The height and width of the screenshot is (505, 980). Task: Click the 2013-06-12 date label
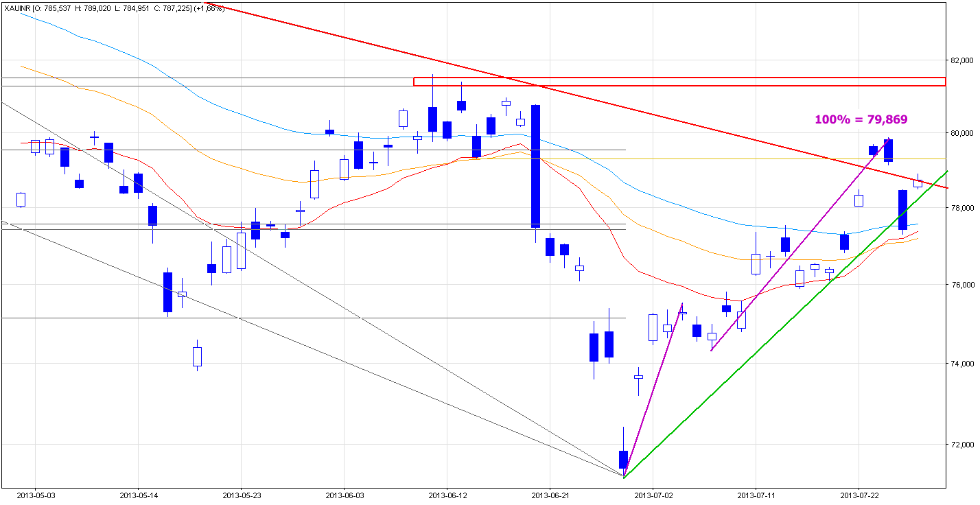[x=447, y=495]
